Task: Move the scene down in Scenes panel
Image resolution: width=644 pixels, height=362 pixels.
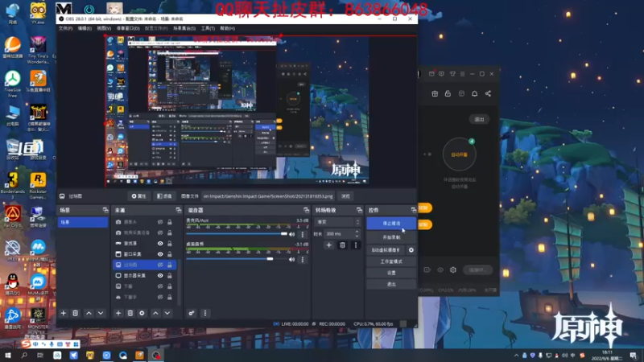Action: coord(101,313)
